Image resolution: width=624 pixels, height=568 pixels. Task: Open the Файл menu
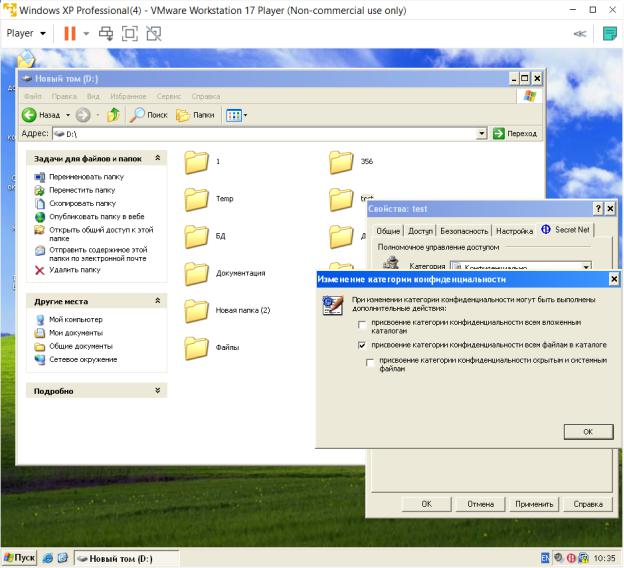tap(33, 96)
